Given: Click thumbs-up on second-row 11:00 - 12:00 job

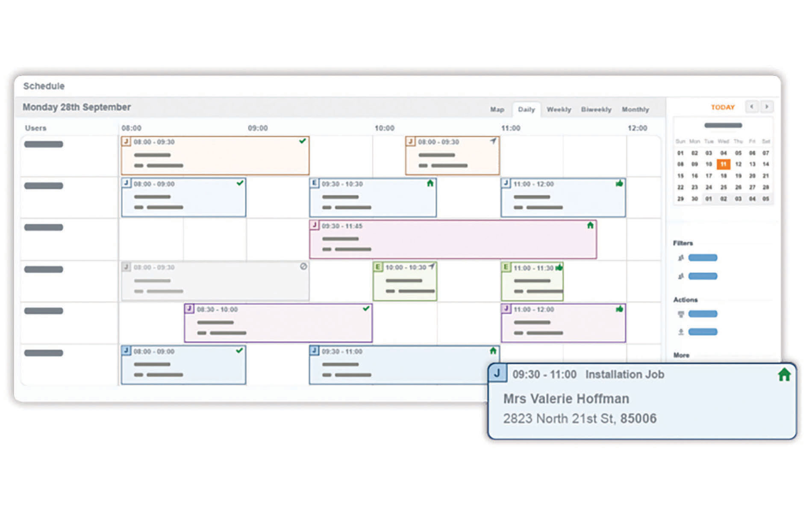Looking at the screenshot, I should [619, 183].
